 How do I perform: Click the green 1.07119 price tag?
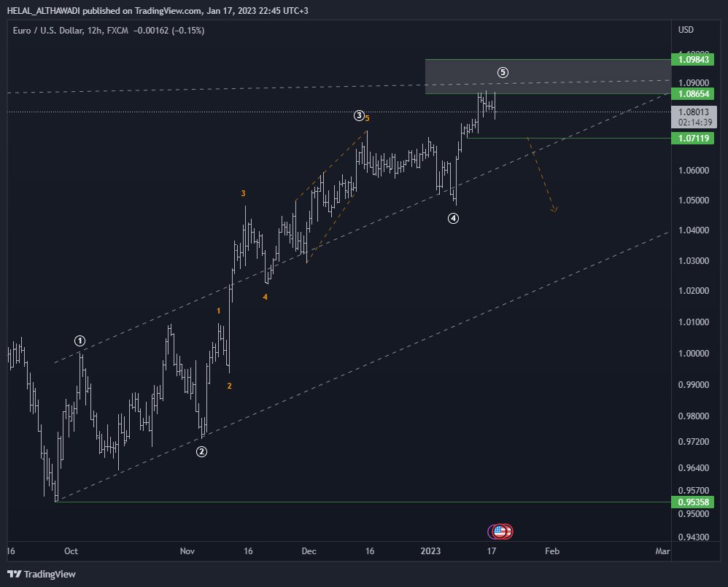[x=693, y=138]
